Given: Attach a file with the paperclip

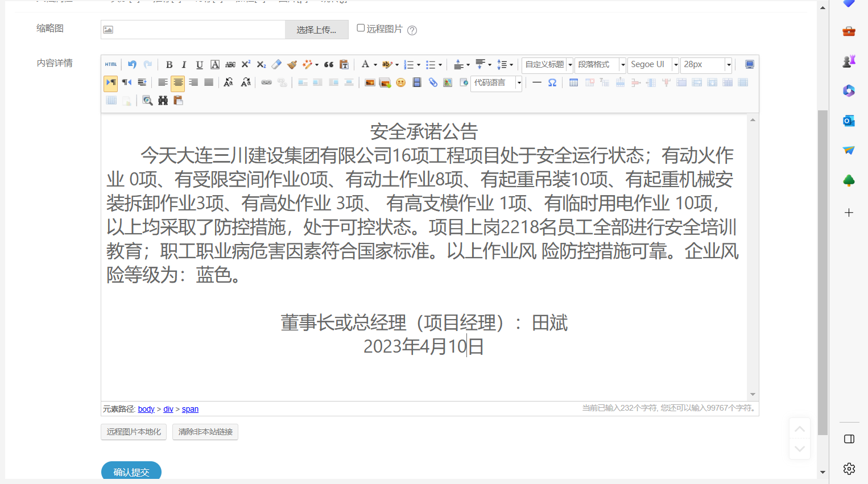Looking at the screenshot, I should [433, 82].
